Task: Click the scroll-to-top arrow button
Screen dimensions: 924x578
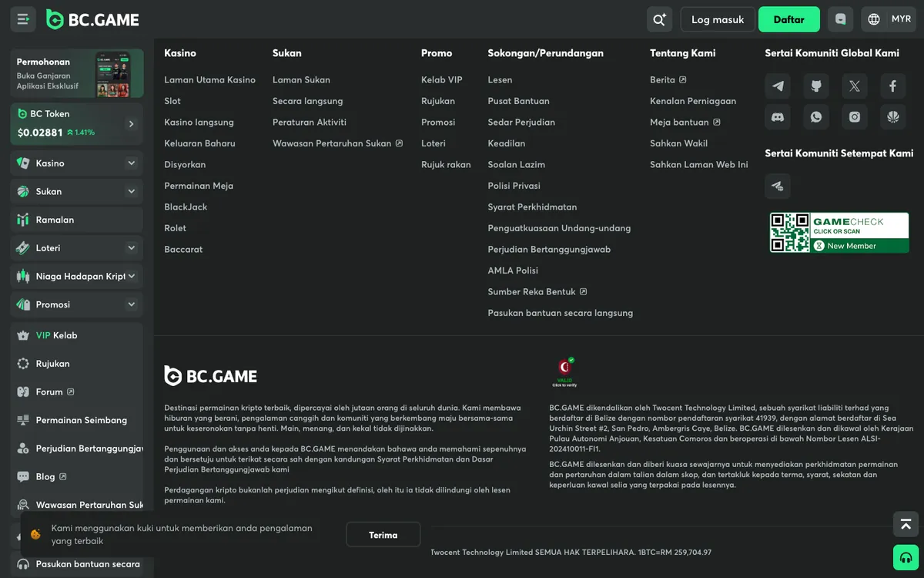Action: coord(906,524)
